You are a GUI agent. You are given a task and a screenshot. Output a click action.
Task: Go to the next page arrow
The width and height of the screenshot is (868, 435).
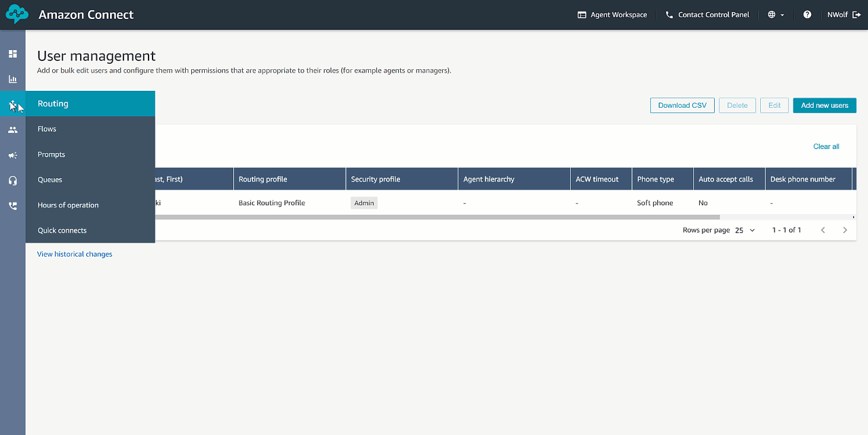coord(845,230)
